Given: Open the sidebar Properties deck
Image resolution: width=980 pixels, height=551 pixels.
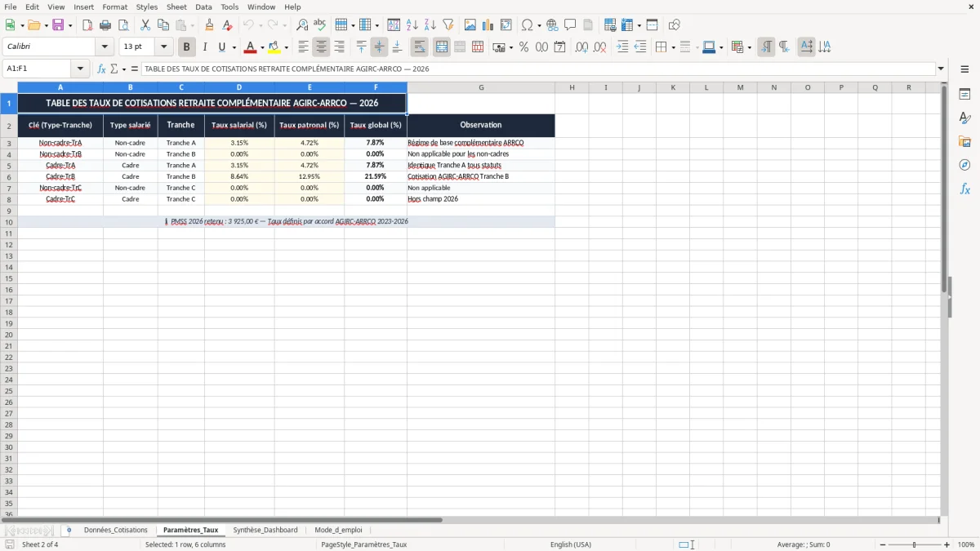Looking at the screenshot, I should [x=964, y=95].
